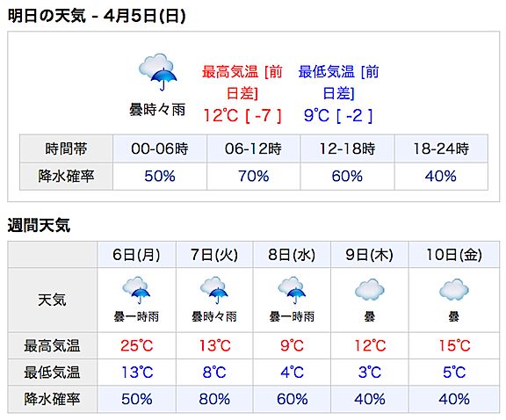Click the 6日(月) column header
The image size is (506, 420).
pos(136,255)
